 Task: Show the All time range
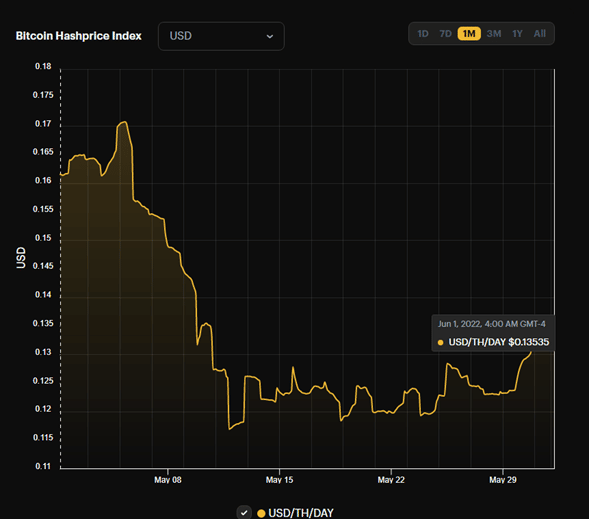click(x=539, y=34)
